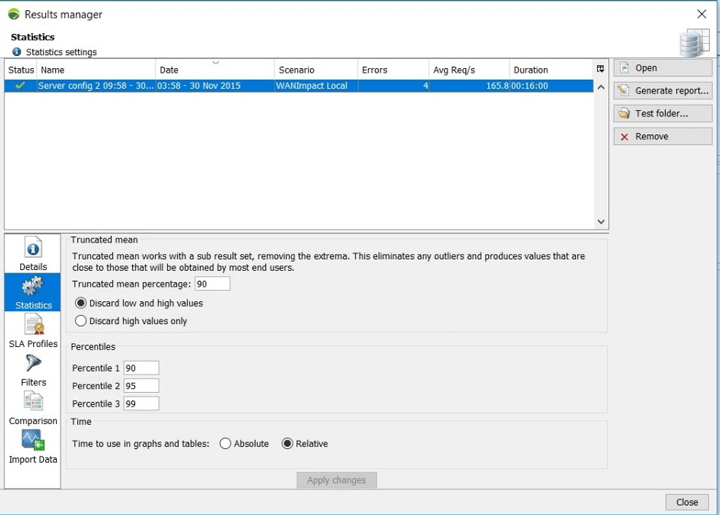Image resolution: width=720 pixels, height=515 pixels.
Task: Sort by the Status column header
Action: (x=21, y=70)
